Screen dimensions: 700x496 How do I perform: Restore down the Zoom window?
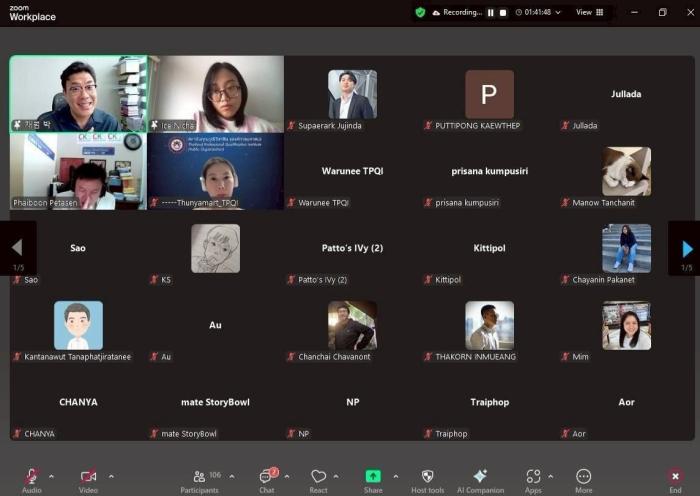(662, 13)
